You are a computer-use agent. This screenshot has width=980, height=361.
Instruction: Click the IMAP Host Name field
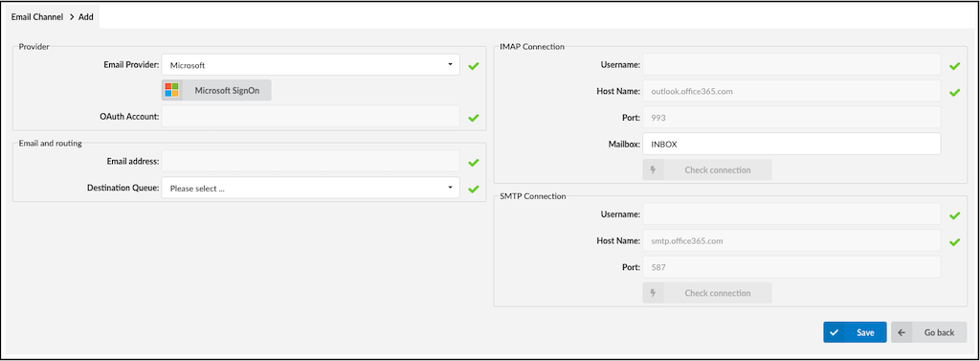click(x=791, y=91)
